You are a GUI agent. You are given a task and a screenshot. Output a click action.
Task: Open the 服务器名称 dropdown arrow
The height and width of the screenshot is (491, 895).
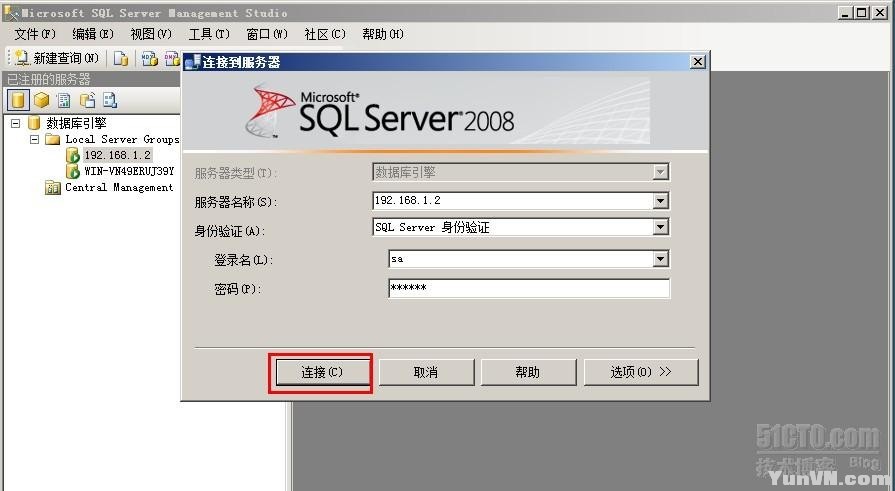[660, 200]
